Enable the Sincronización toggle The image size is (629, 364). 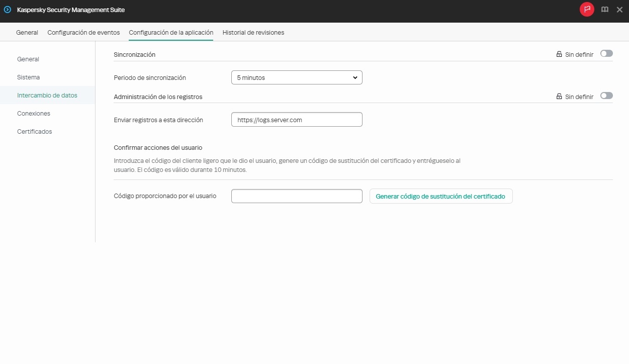606,53
